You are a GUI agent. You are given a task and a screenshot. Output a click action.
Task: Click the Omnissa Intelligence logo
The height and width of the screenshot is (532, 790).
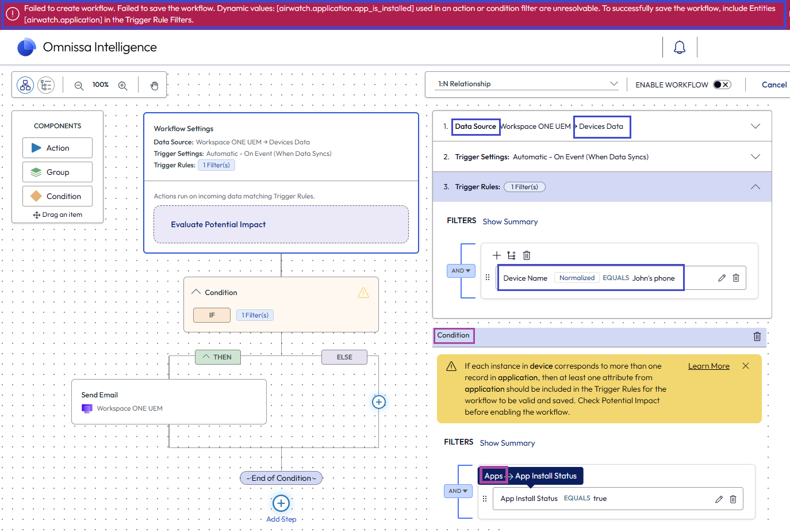pyautogui.click(x=26, y=47)
